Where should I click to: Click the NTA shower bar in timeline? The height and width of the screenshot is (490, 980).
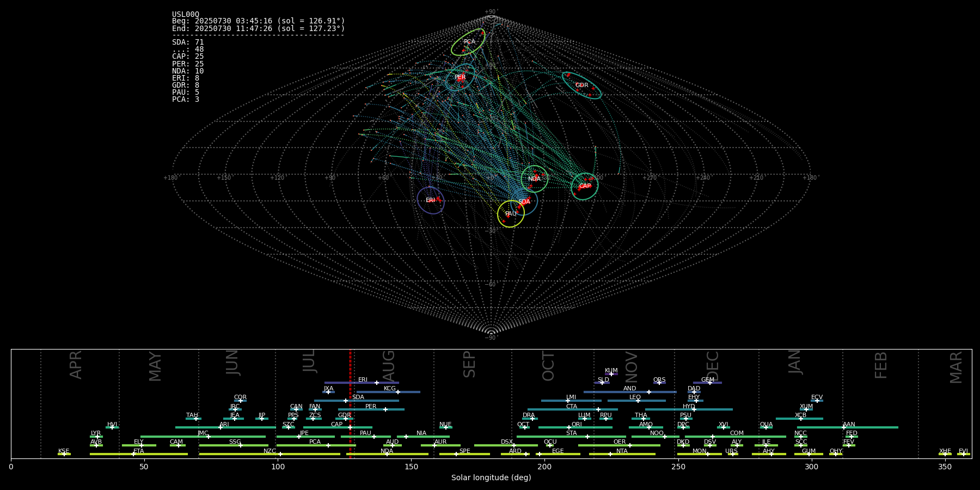pos(622,454)
